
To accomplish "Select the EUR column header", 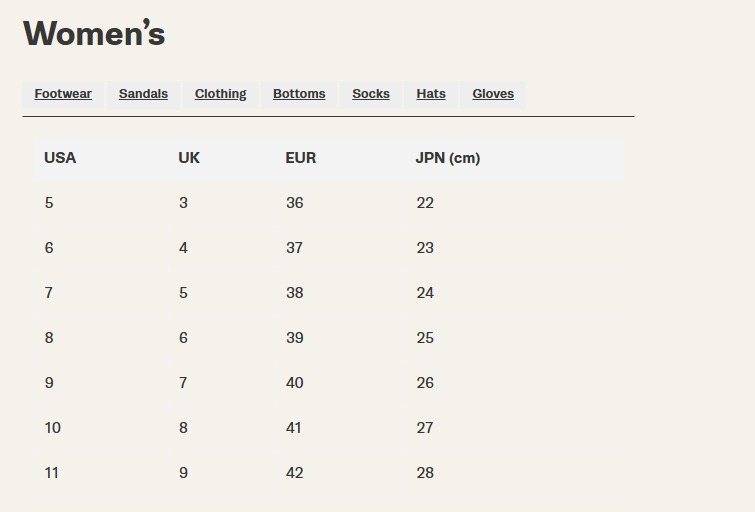I will point(300,158).
